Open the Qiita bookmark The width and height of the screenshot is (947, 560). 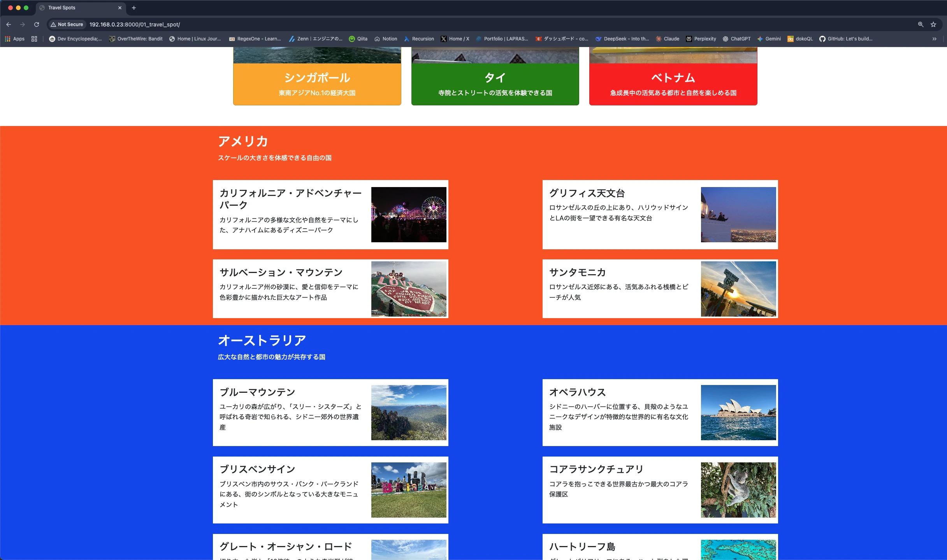(x=358, y=39)
